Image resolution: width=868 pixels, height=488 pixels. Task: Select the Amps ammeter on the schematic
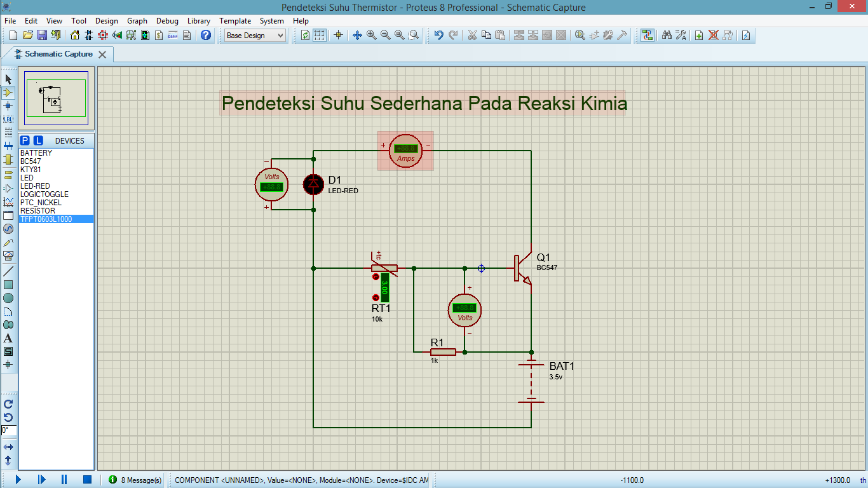405,151
